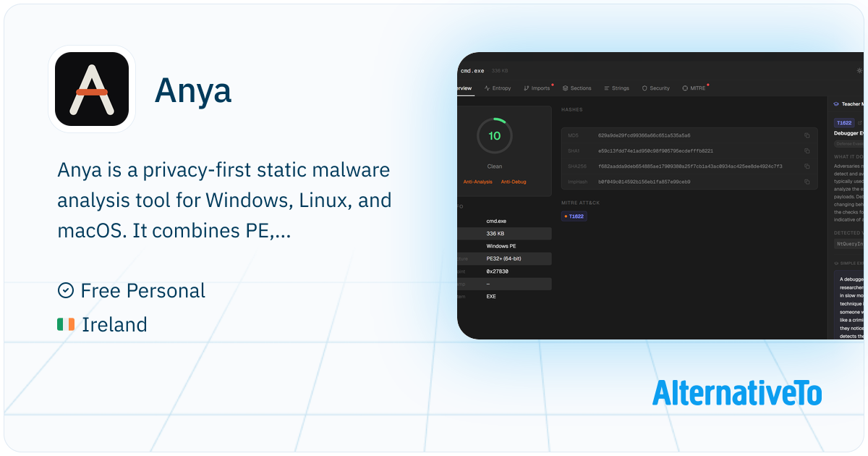This screenshot has height=456, width=868.
Task: Click the cmd.exe file name in header
Action: (472, 71)
